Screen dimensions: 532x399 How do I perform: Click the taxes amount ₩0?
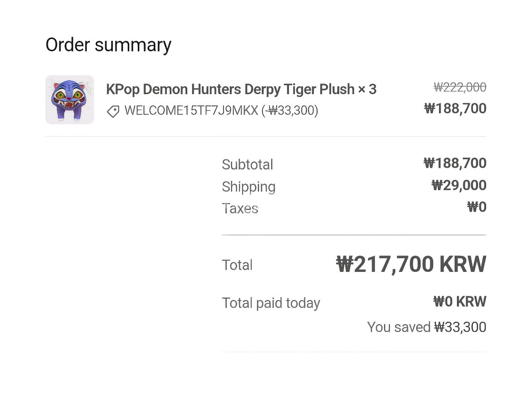click(x=477, y=207)
